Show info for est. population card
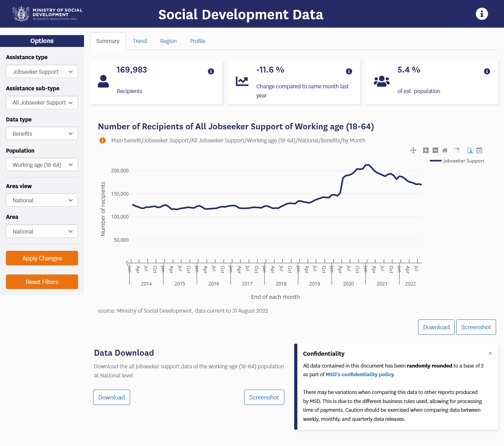Screen dimensions: 504x446 [x=487, y=71]
